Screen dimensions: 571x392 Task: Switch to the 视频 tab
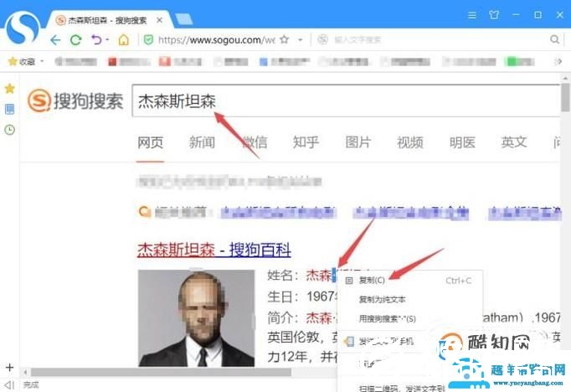[x=410, y=142]
